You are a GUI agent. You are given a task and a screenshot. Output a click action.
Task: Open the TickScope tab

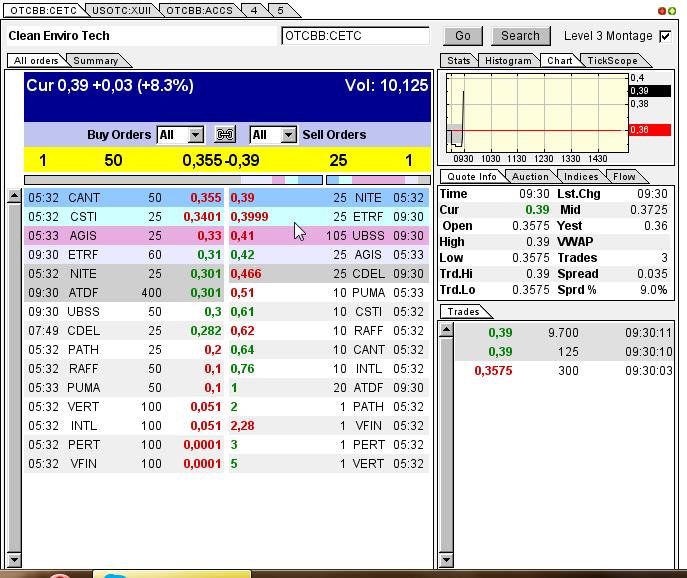click(x=612, y=60)
